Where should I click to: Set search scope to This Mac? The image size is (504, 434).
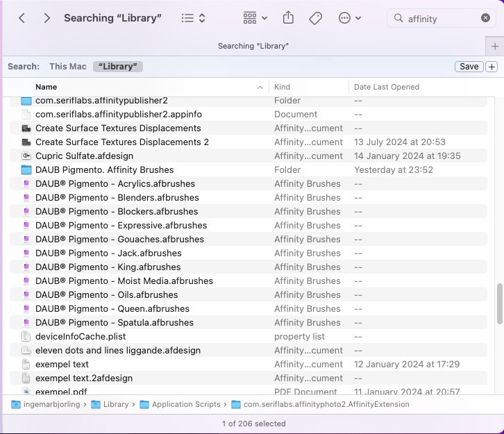(x=68, y=67)
